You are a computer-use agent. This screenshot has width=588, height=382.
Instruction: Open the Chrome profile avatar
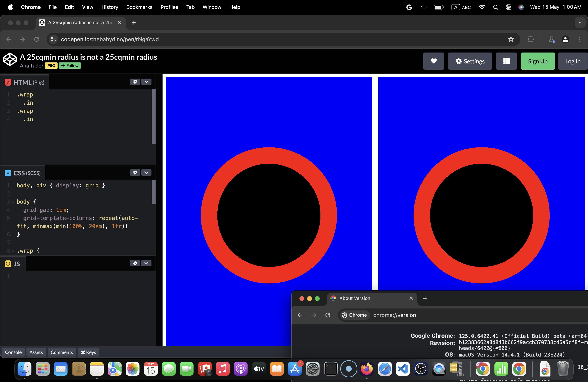[x=565, y=39]
